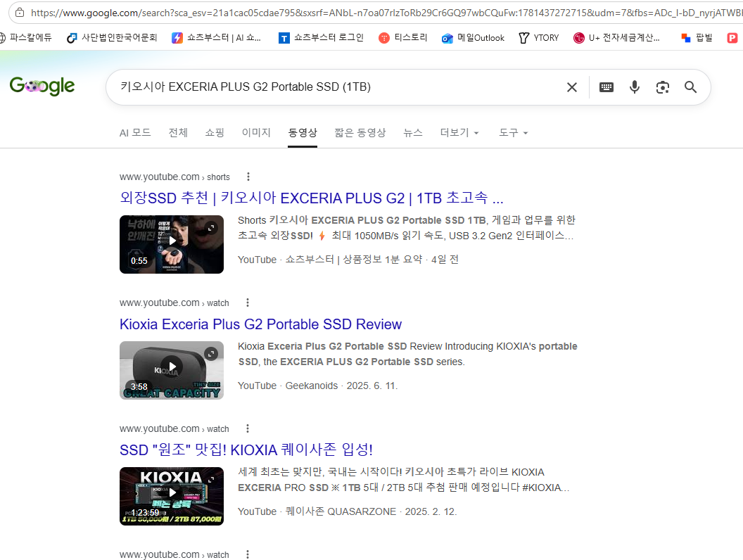This screenshot has width=743, height=560.
Task: Click the description starting "Shorts 키오시아 EXCERIA PLUS"
Action: click(x=407, y=228)
